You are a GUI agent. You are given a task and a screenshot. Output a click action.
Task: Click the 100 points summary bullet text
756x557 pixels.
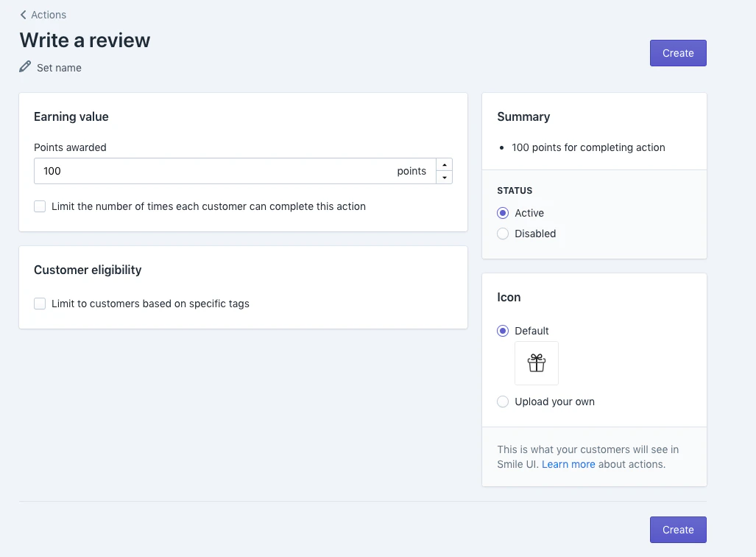(x=588, y=147)
